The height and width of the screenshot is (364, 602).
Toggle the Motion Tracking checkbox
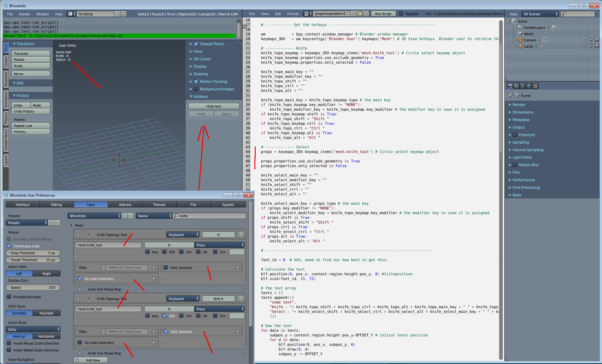(x=196, y=82)
